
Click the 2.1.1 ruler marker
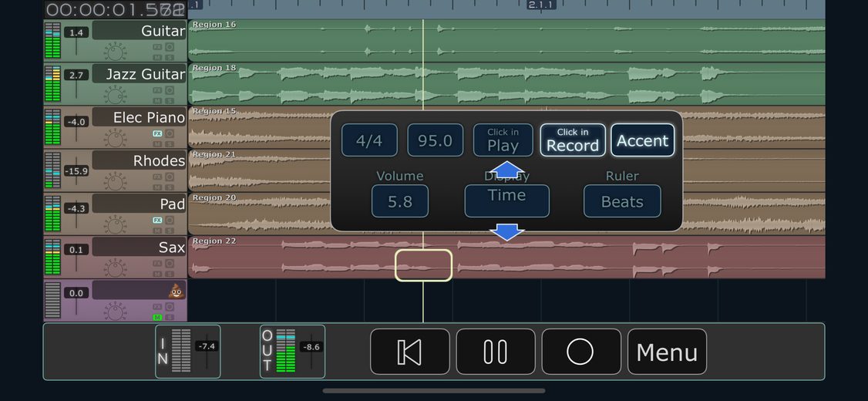coord(540,5)
